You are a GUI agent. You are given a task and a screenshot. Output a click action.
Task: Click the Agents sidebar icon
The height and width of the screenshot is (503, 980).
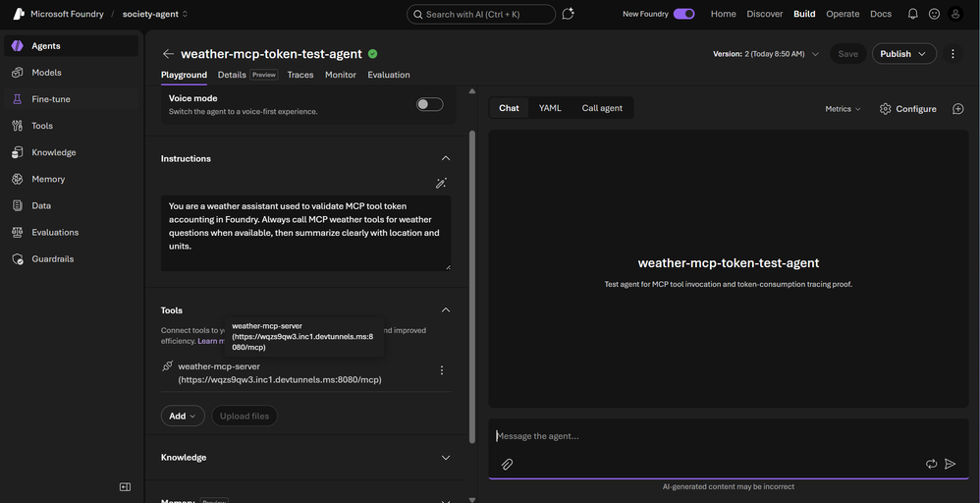point(18,45)
